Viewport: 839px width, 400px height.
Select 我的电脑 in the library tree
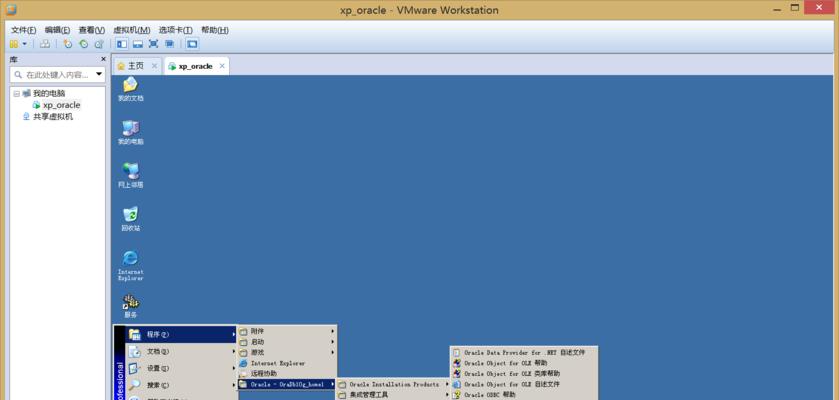tap(49, 93)
